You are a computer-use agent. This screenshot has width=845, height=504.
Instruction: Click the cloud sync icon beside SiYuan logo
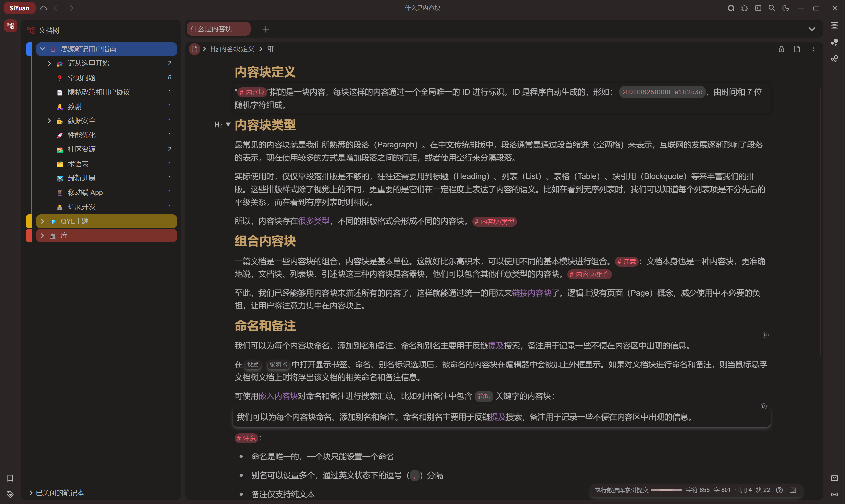coord(44,8)
